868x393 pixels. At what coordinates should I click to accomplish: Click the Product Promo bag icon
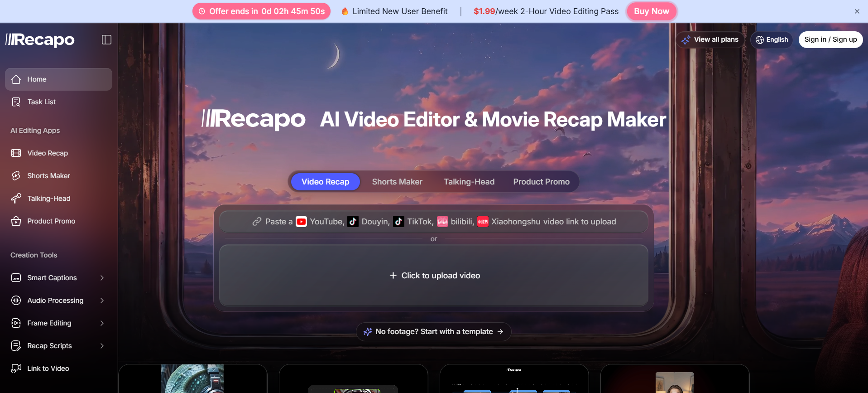(16, 221)
